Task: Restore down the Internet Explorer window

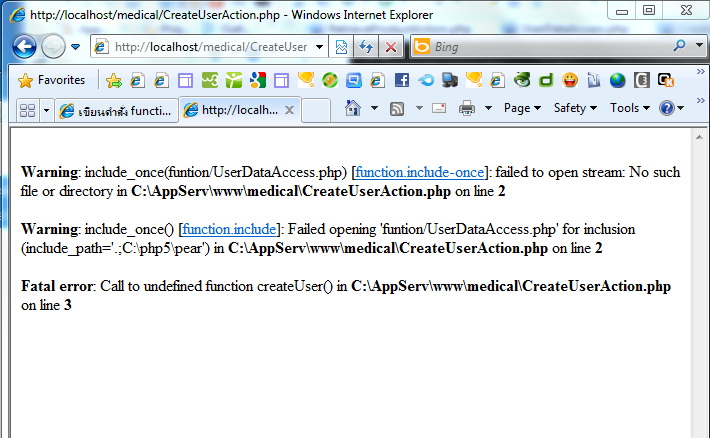Action: [x=649, y=10]
